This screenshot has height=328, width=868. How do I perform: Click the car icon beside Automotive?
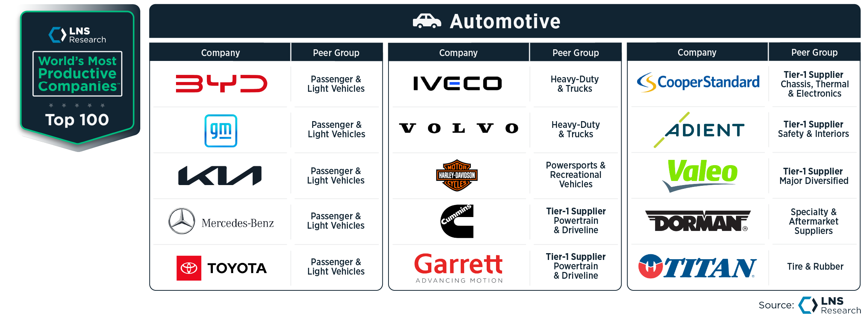pos(427,21)
